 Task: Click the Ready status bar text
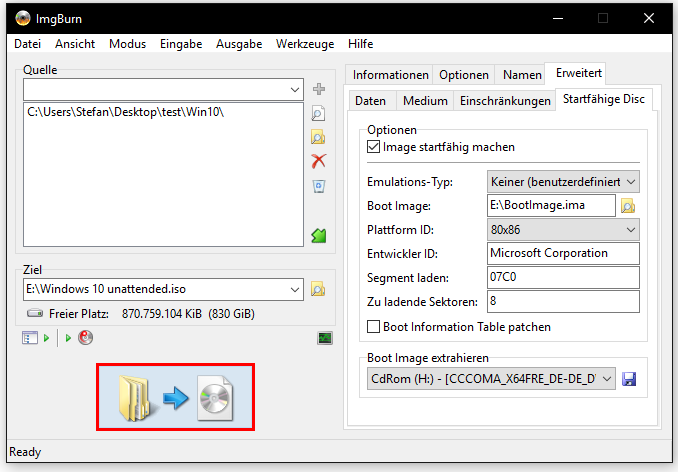point(25,452)
